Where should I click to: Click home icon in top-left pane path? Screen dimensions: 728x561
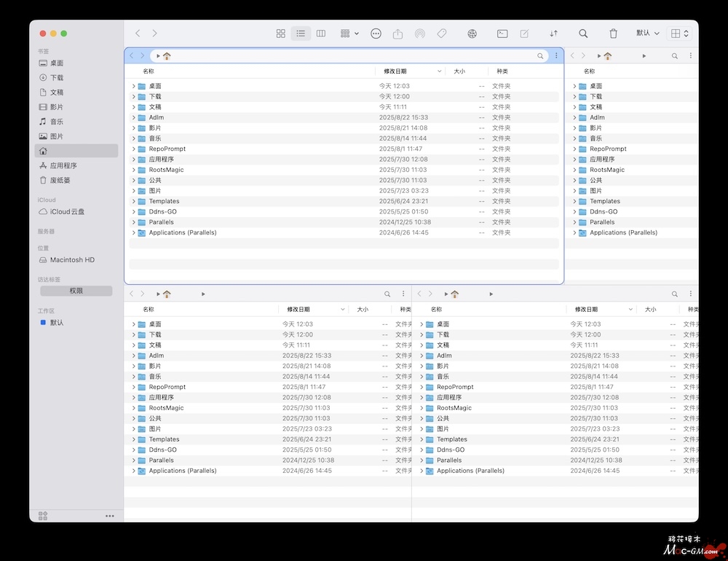[167, 56]
